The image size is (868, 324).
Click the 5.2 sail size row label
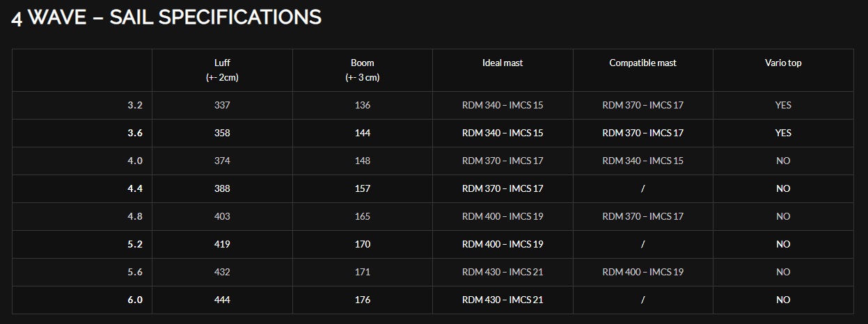(x=135, y=244)
